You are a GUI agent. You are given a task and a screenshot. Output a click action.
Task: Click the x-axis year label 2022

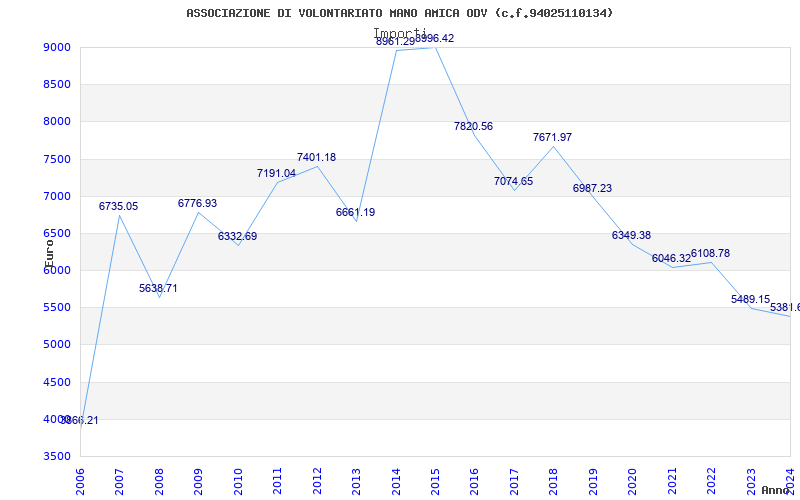(x=711, y=480)
